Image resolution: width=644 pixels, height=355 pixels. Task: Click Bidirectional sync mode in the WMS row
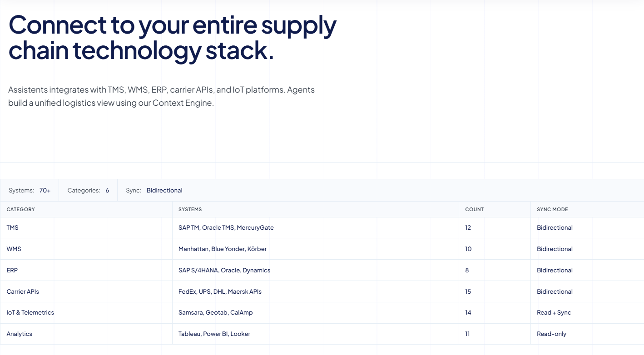(587, 249)
